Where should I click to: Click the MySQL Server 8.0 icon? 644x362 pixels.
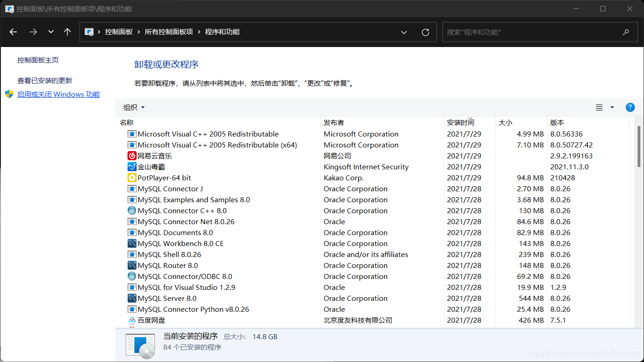click(132, 299)
